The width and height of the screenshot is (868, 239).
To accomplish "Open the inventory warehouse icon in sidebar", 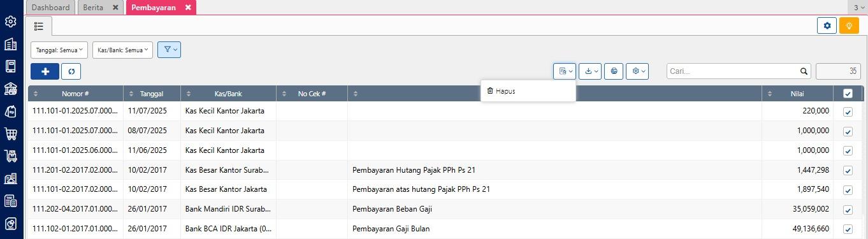I will (x=10, y=178).
